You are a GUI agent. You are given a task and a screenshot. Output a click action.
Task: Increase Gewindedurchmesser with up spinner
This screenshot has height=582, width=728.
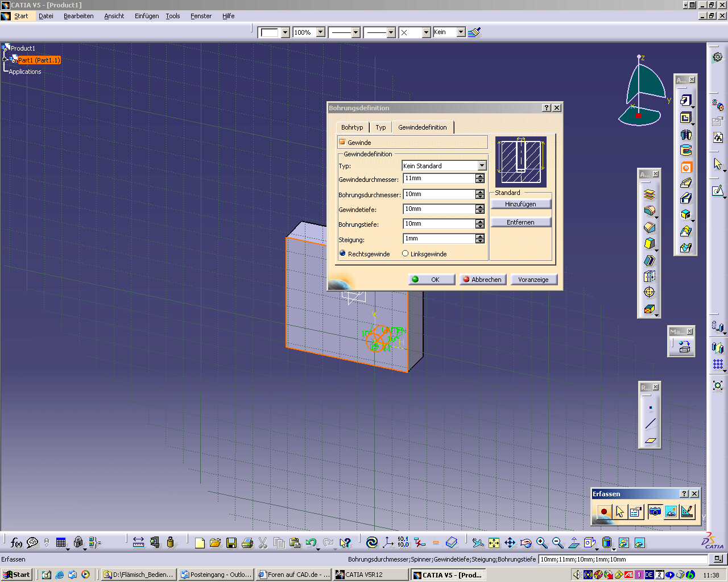pyautogui.click(x=480, y=176)
